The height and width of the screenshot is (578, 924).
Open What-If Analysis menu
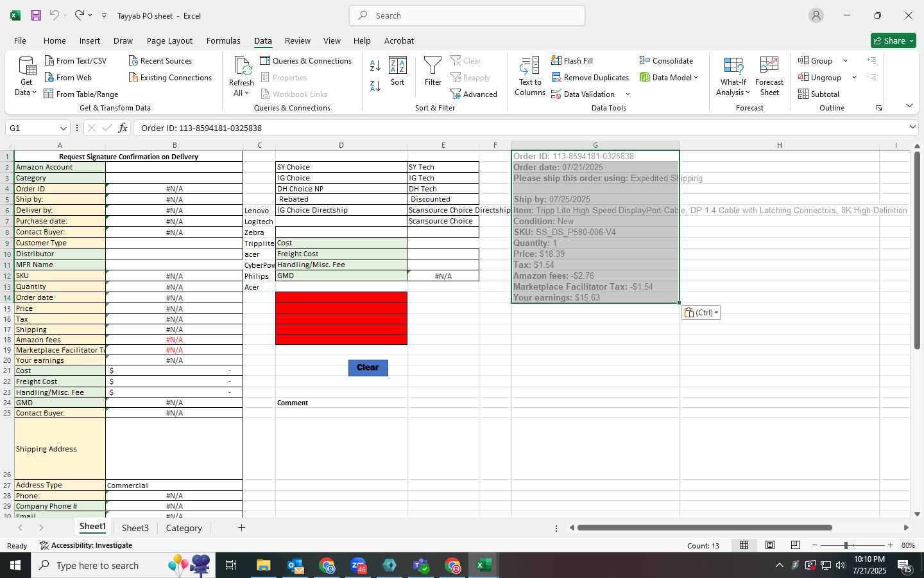click(733, 76)
